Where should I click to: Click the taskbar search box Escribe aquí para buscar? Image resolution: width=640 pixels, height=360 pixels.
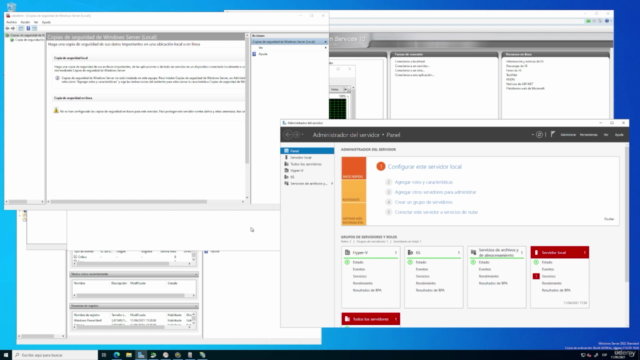[x=55, y=355]
